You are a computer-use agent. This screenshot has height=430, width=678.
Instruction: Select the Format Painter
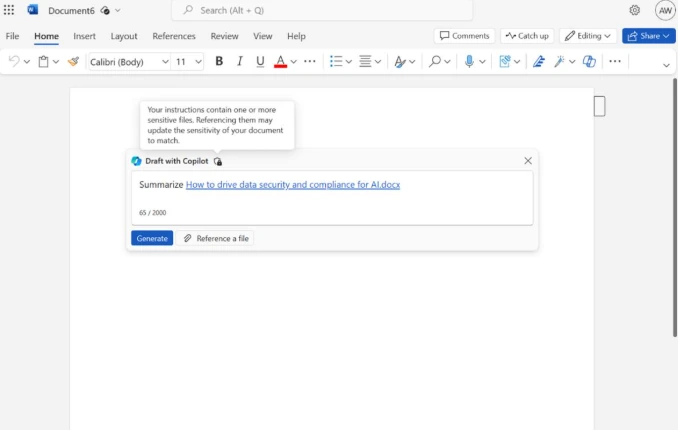coord(74,61)
